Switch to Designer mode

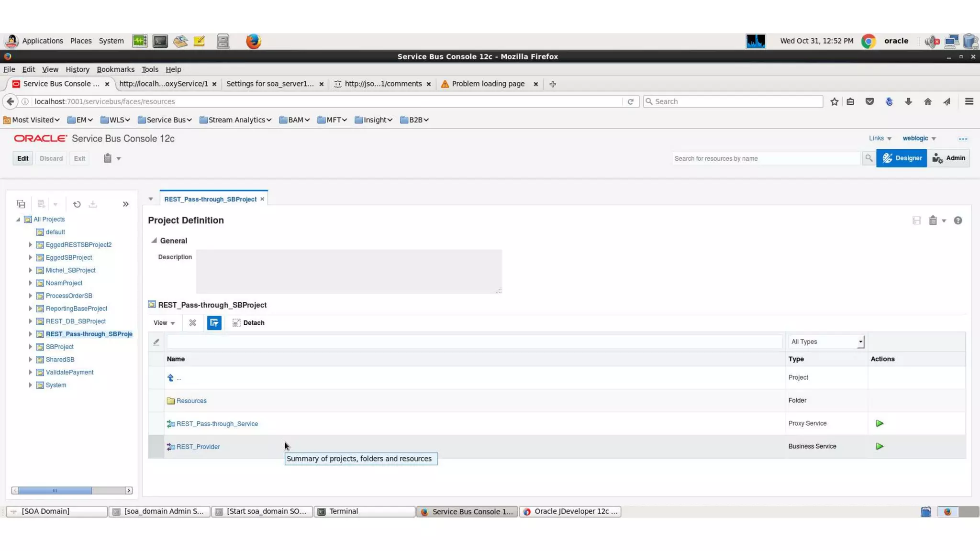(x=902, y=158)
